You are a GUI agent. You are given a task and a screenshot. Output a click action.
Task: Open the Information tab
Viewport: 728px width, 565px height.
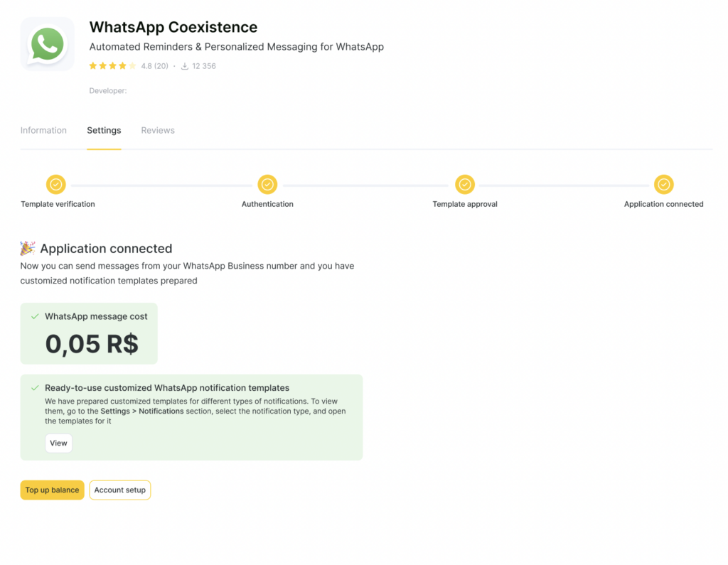tap(43, 131)
